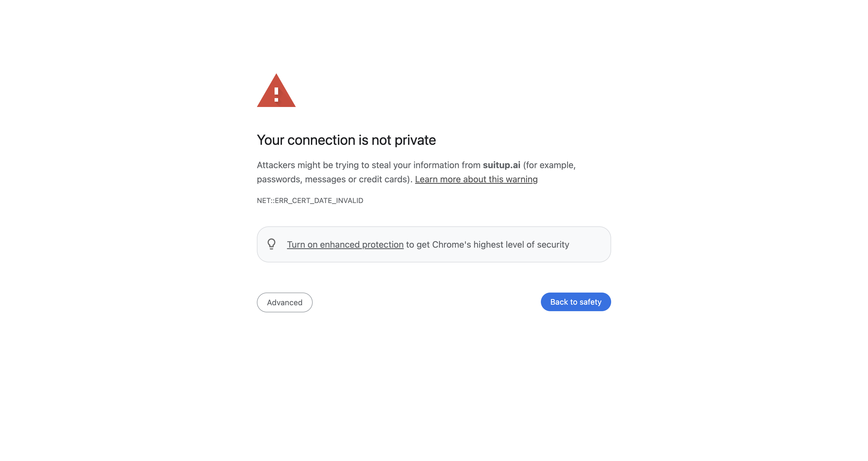Click the bold suitup.ai domain name
868x461 pixels.
[x=501, y=165]
